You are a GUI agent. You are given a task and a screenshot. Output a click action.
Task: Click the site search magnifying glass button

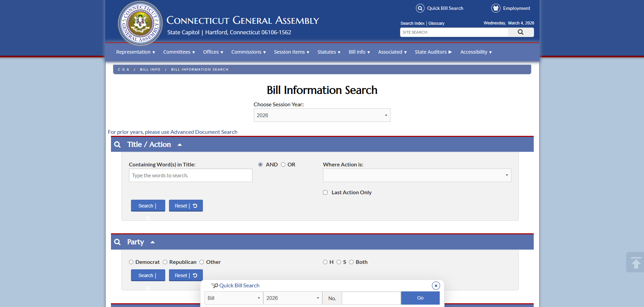coord(520,32)
